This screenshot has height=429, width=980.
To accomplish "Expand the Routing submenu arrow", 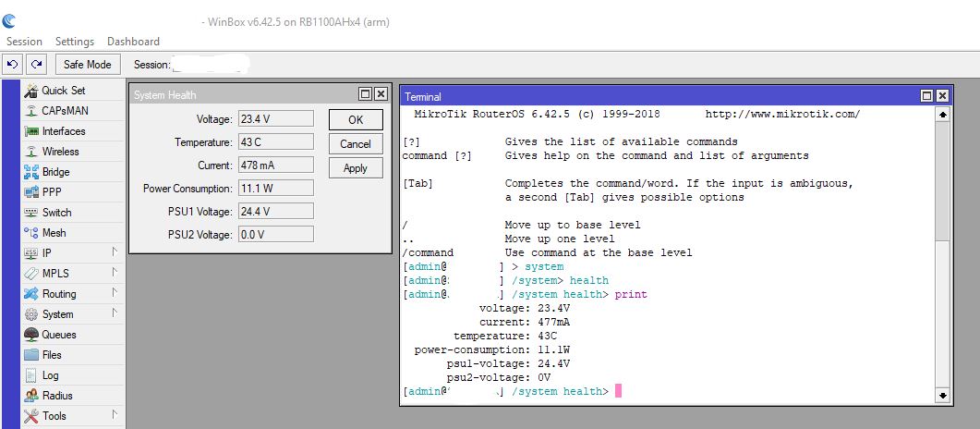I will [115, 292].
